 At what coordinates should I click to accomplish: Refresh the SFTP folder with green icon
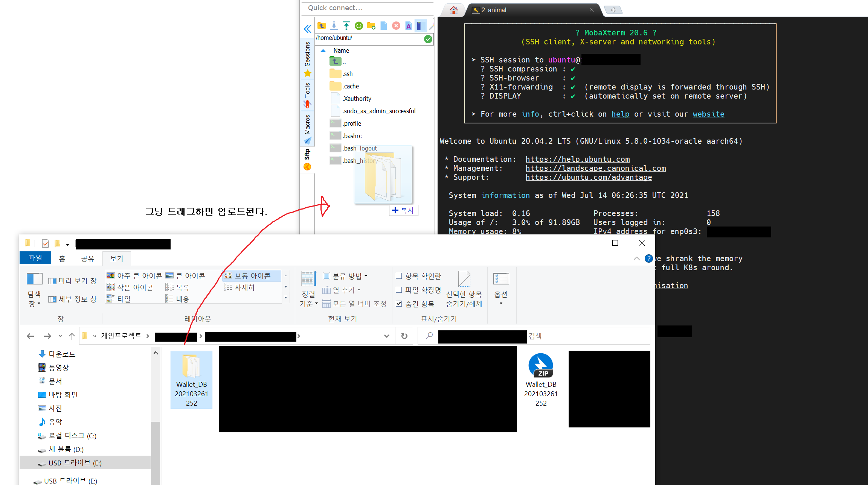(x=358, y=26)
